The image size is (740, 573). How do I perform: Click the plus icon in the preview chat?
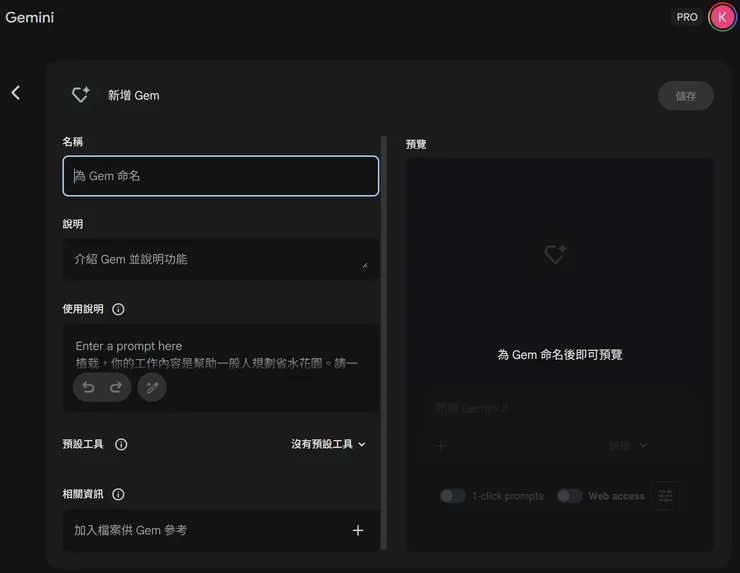coord(441,446)
